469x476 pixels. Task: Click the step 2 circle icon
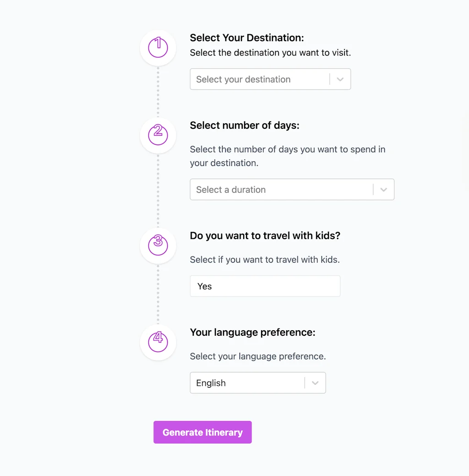tap(158, 135)
